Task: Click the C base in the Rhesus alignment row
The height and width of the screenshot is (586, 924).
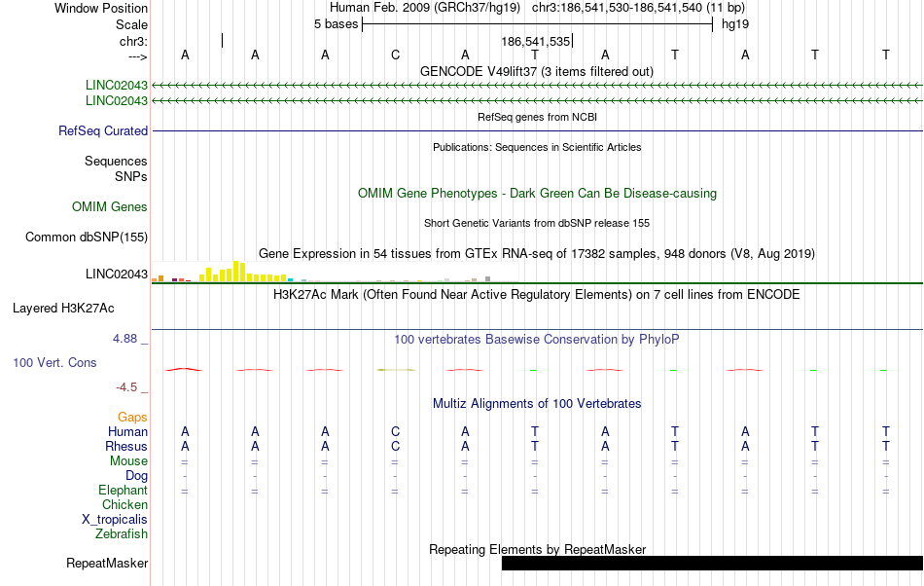Action: 396,446
